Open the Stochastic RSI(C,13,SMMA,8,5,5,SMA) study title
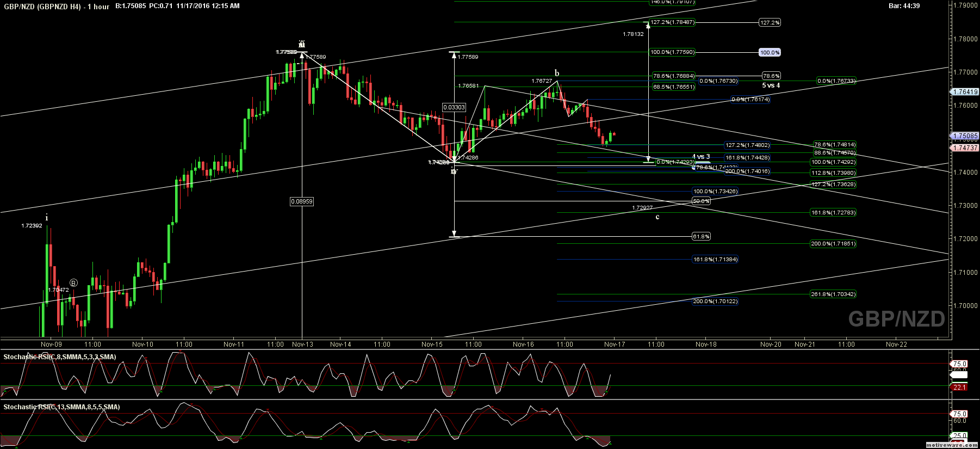Image resolution: width=980 pixels, height=449 pixels. pos(61,407)
